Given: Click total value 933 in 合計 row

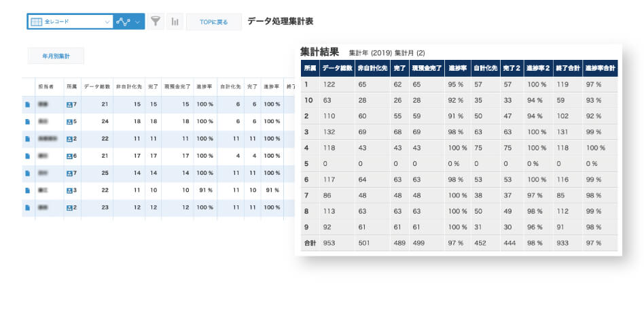Looking at the screenshot, I should tap(562, 243).
